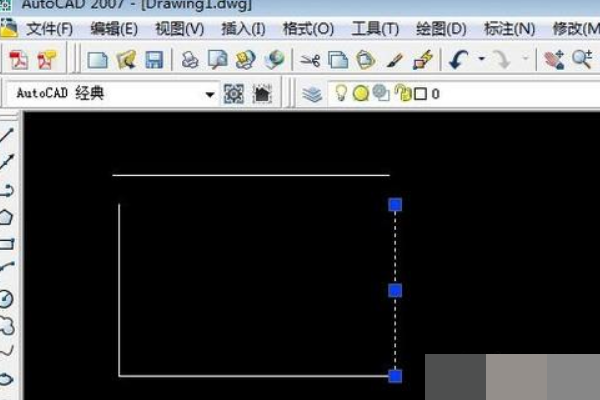Toggle layer 0 on/off lightbulb
Screen dimensions: 600x400
pos(341,93)
